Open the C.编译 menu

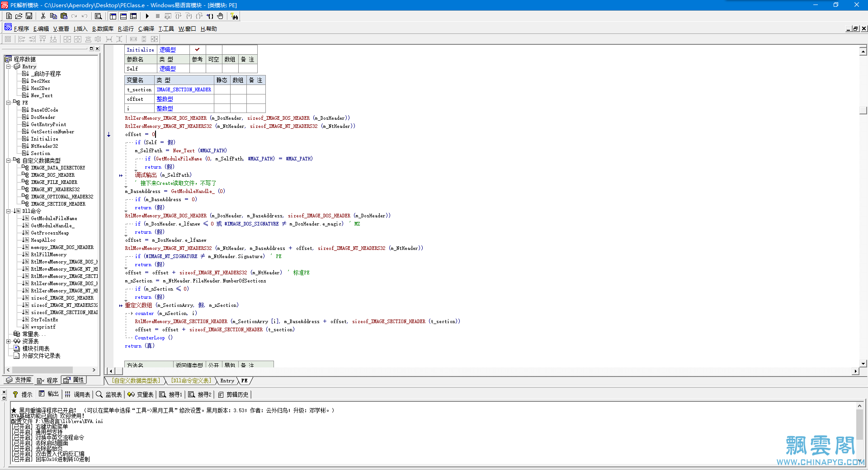coord(146,29)
